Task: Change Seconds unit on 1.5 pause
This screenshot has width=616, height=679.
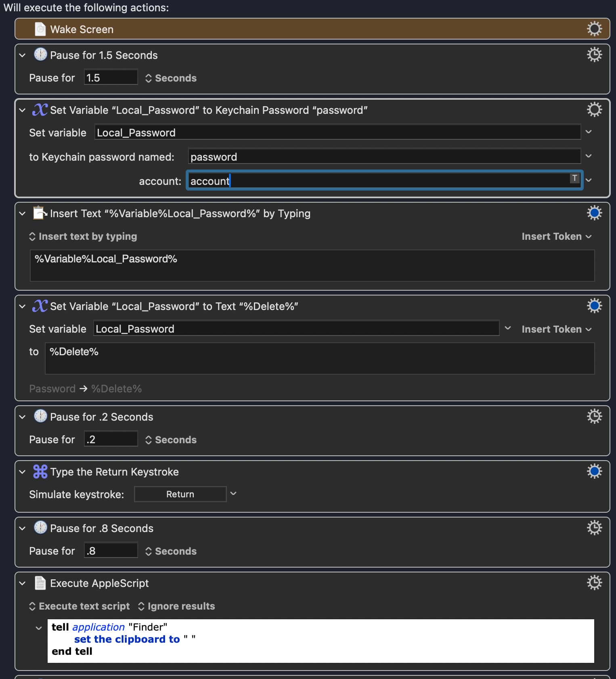Action: click(x=171, y=78)
